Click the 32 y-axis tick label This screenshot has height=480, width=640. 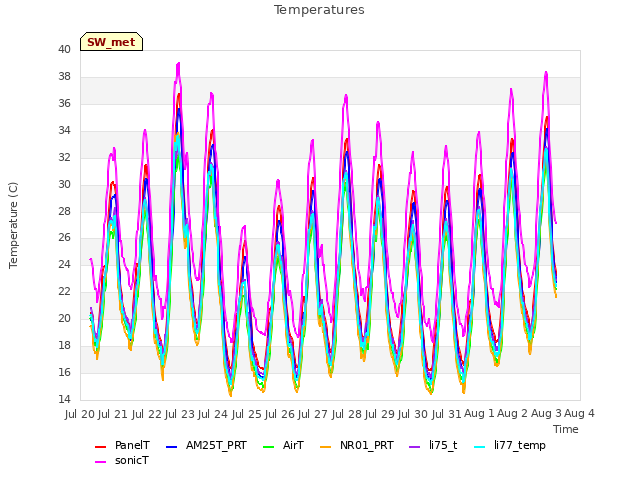click(64, 157)
